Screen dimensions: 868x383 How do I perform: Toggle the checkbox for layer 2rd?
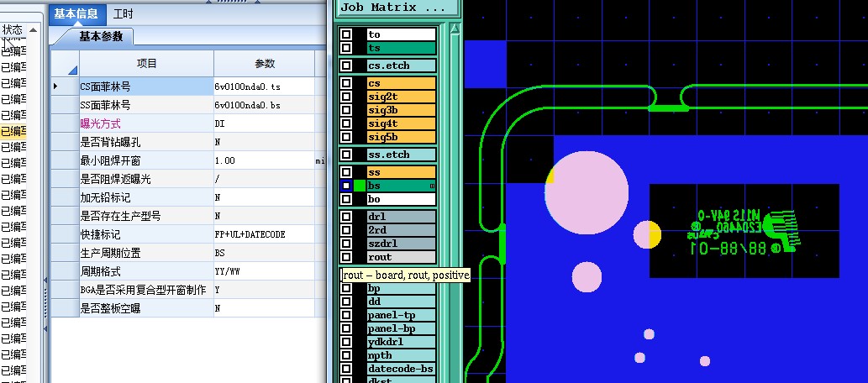coord(346,229)
